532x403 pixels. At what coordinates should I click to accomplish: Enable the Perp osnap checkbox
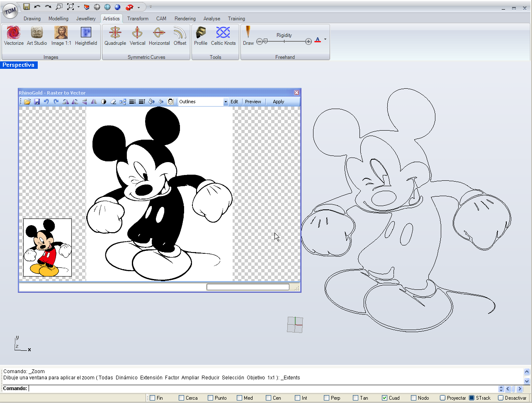coord(327,398)
